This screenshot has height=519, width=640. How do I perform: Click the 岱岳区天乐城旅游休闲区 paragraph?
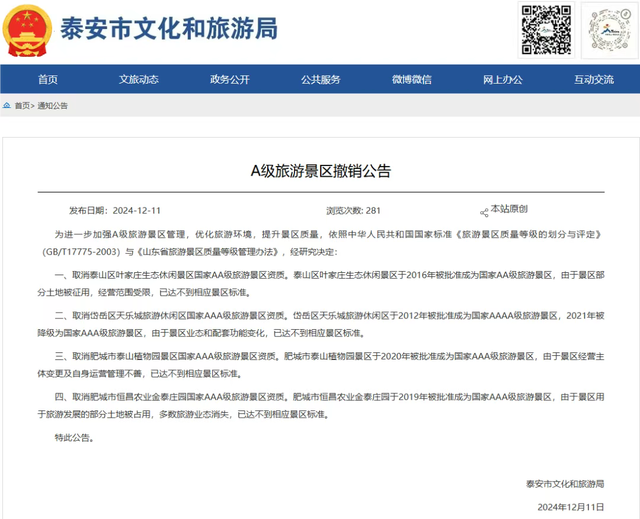(x=321, y=324)
